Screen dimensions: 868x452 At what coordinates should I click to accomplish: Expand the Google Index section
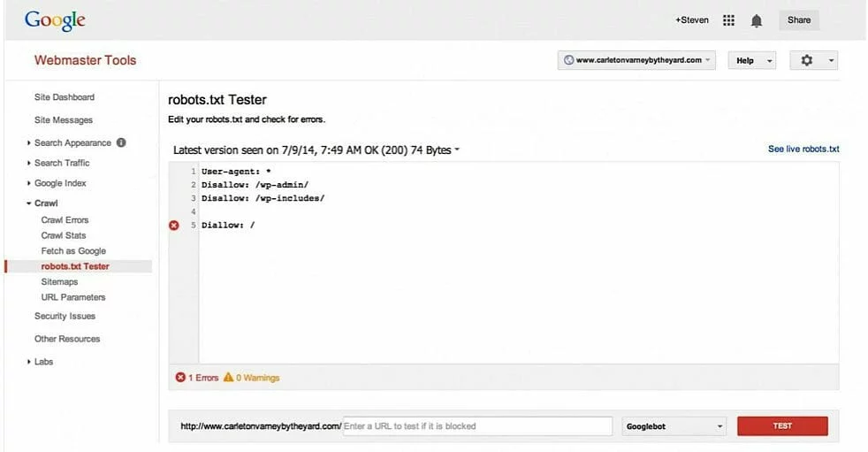point(59,183)
